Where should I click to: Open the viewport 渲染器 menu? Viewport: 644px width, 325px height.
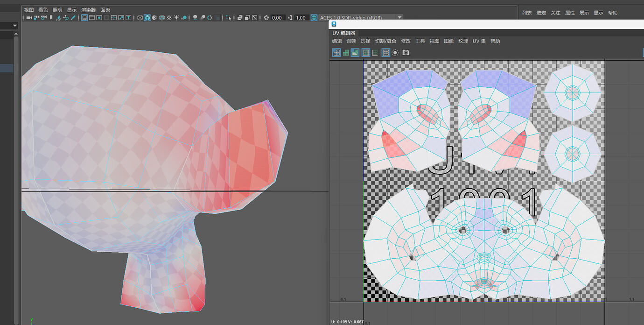click(88, 10)
